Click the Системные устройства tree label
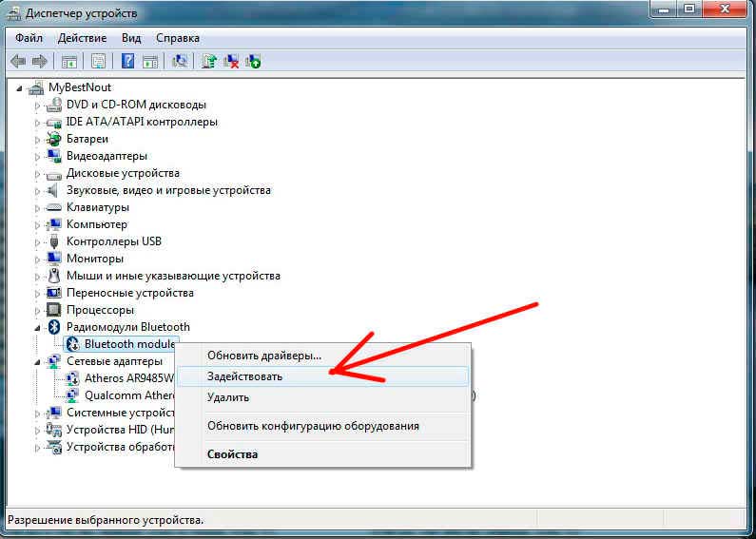The height and width of the screenshot is (539, 756). pyautogui.click(x=120, y=413)
